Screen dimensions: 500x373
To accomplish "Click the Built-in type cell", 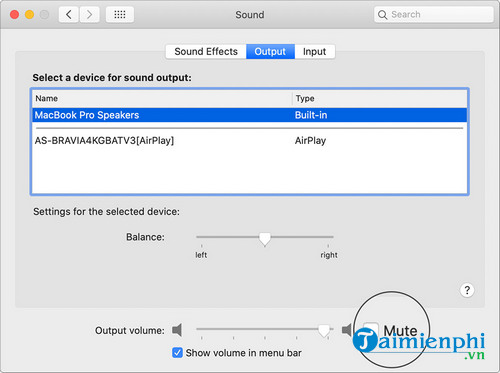I will (311, 115).
